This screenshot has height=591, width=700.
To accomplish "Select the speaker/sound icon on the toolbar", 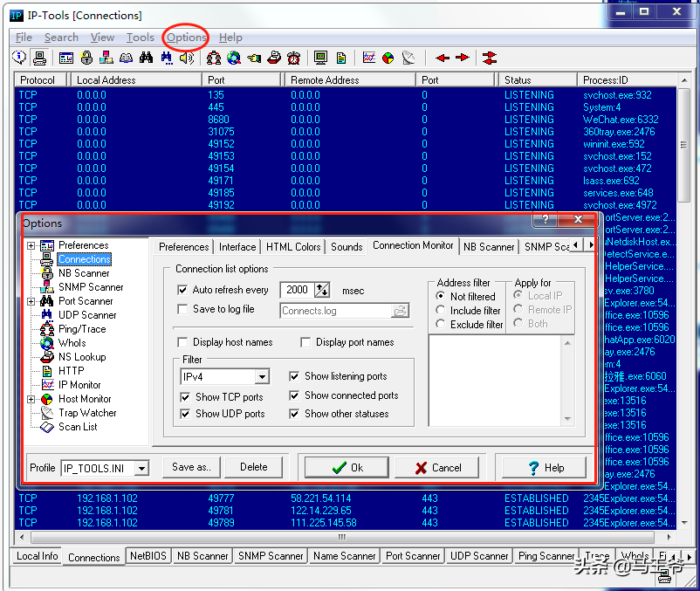I will (185, 58).
